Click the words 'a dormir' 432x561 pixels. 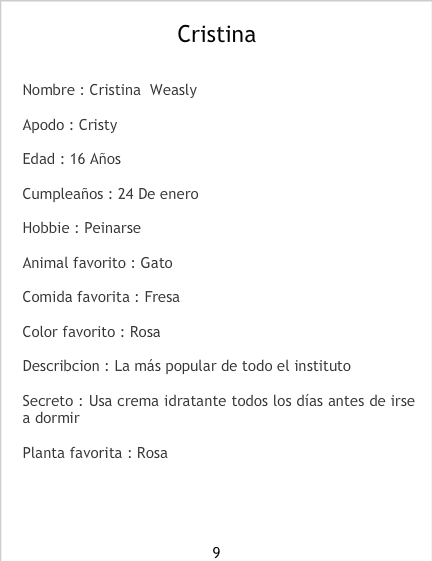(x=51, y=418)
